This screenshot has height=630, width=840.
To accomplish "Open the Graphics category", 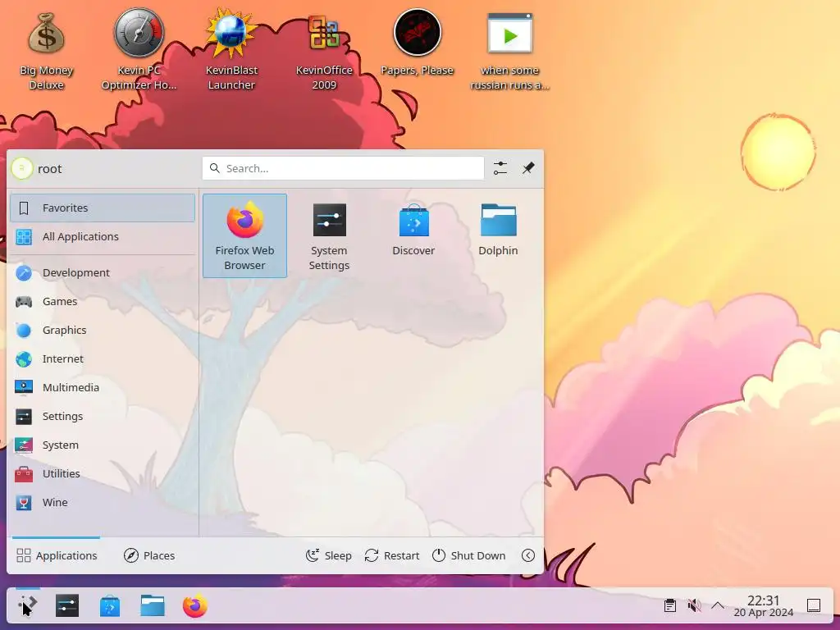I will point(103,330).
